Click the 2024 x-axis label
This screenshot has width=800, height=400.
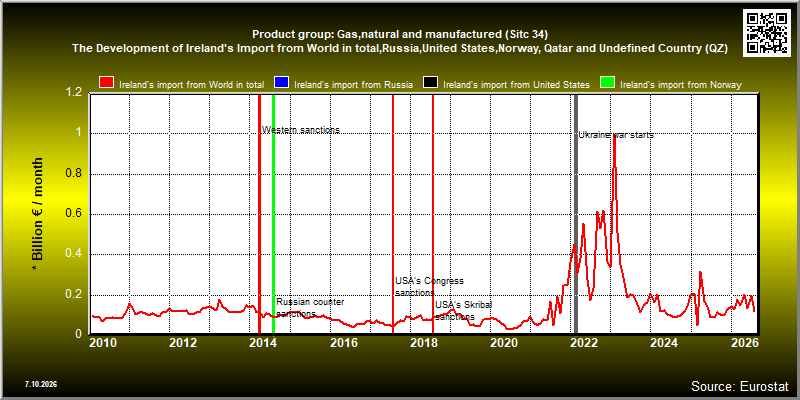664,343
